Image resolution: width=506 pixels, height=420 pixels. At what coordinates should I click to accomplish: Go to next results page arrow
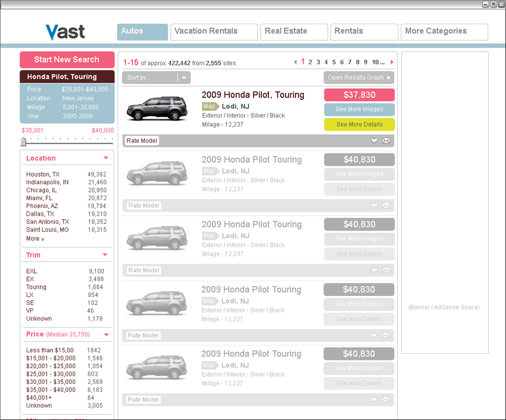coord(392,62)
